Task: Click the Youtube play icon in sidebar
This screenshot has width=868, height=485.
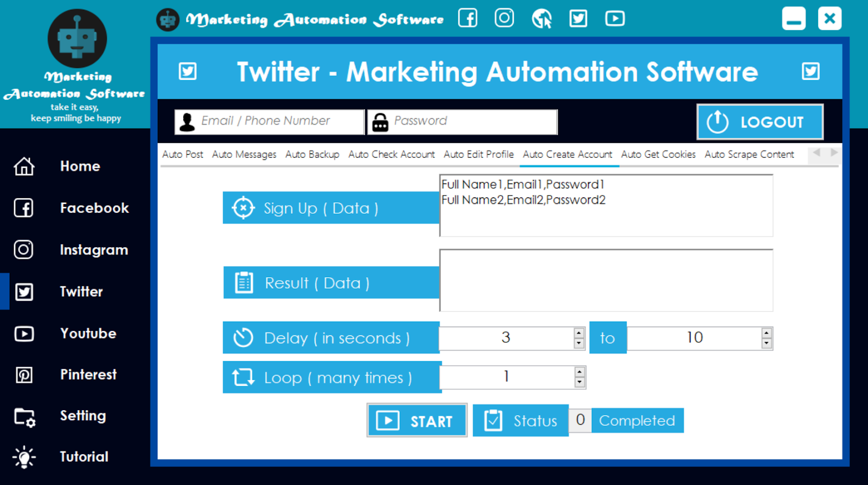Action: 24,333
